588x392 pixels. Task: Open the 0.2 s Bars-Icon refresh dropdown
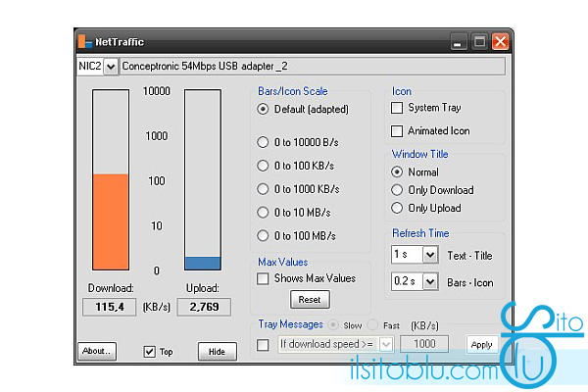(x=430, y=281)
